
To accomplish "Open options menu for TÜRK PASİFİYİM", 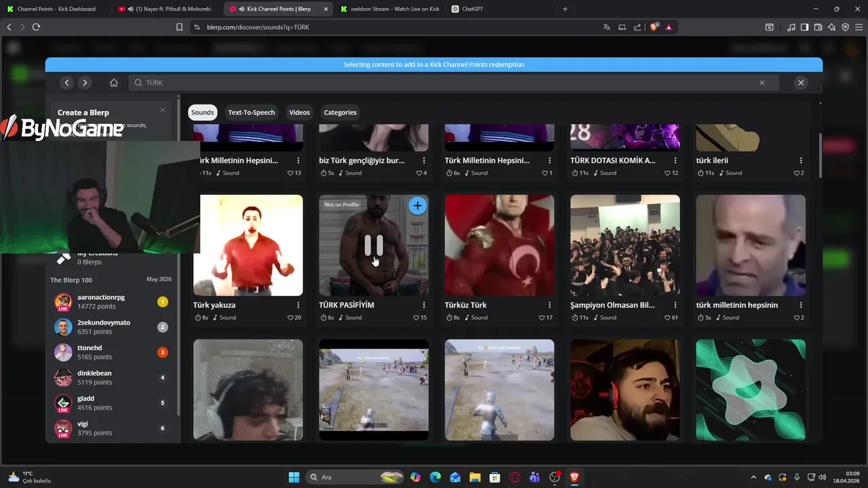I will tap(424, 305).
